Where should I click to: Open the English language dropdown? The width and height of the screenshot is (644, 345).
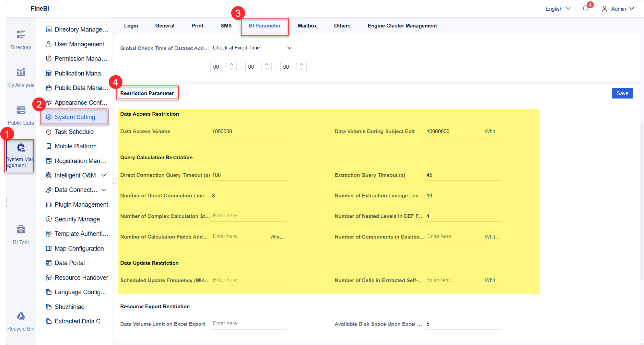558,9
